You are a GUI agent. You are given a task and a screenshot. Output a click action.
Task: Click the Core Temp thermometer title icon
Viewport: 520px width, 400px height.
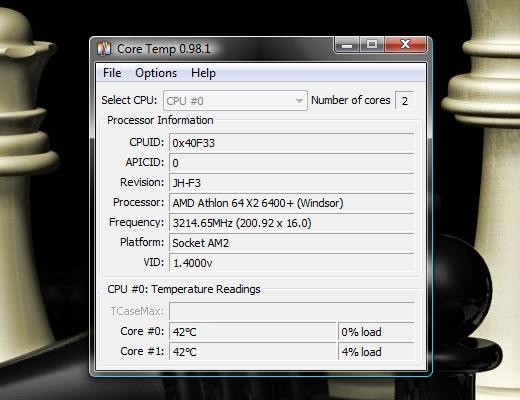pyautogui.click(x=104, y=49)
